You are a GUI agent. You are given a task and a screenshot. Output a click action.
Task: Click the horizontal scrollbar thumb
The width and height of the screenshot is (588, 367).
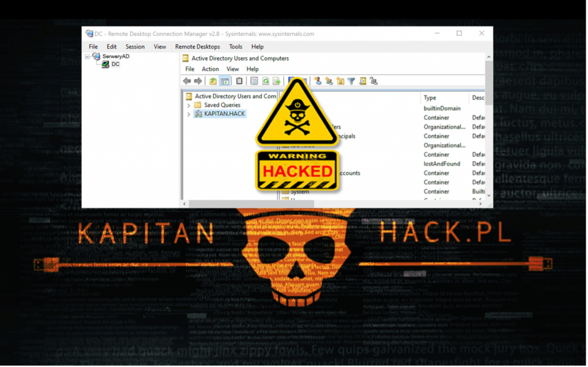tap(251, 204)
